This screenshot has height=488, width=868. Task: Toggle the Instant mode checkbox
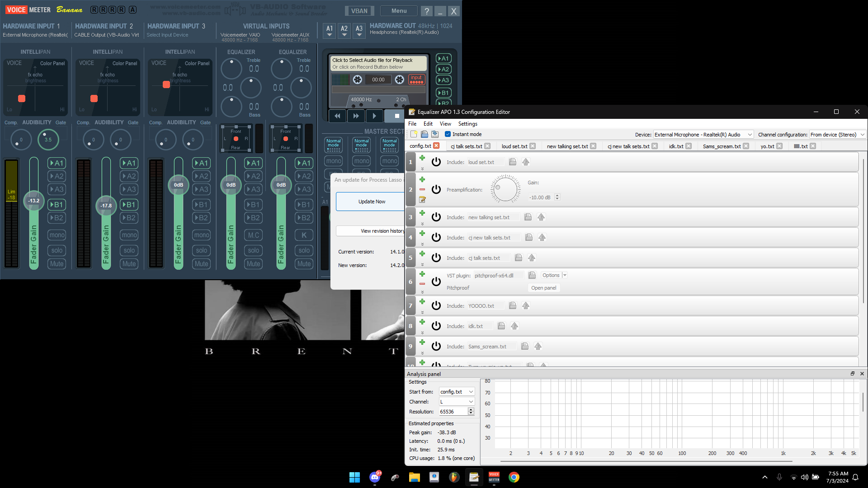448,134
